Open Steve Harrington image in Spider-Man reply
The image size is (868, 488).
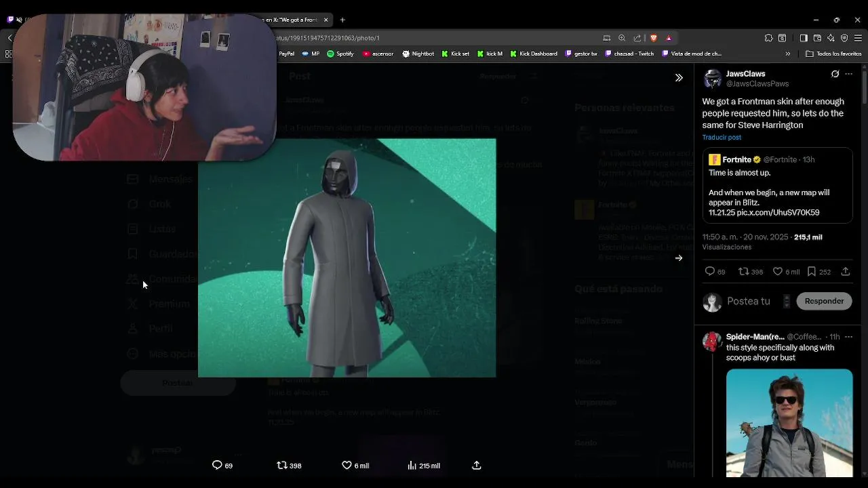point(789,423)
